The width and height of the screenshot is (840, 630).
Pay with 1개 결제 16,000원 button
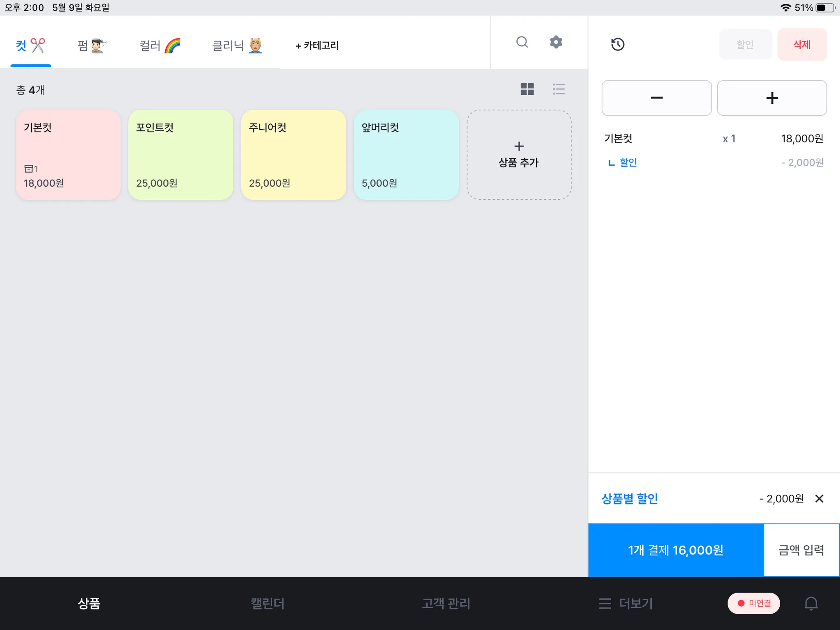pyautogui.click(x=676, y=550)
